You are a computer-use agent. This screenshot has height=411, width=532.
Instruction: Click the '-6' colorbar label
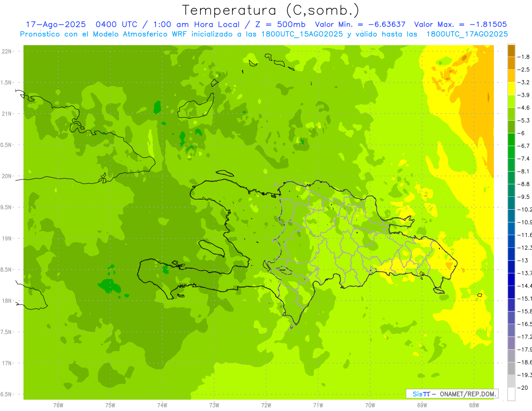click(x=521, y=133)
